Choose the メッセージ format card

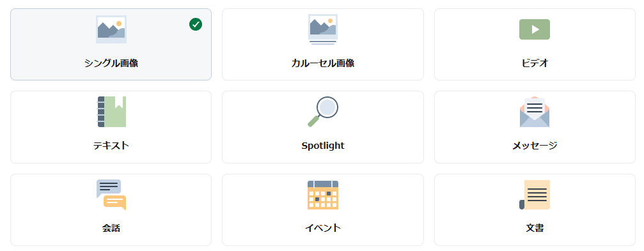tap(535, 127)
